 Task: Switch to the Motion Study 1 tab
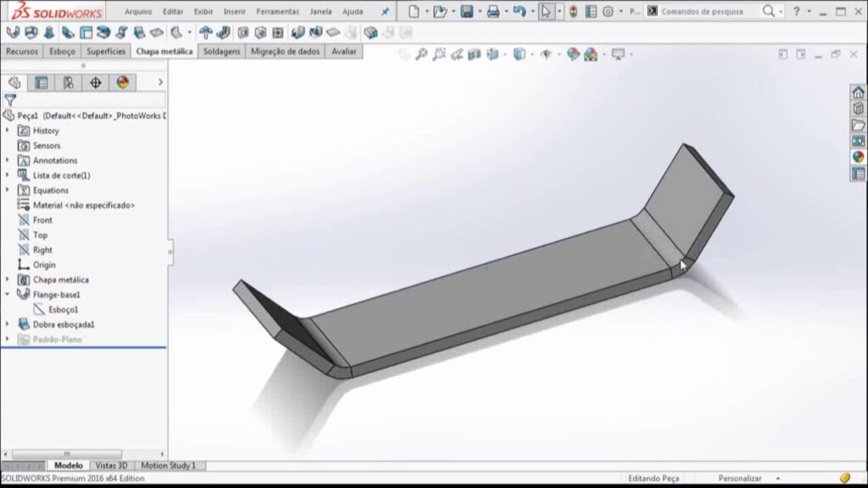pos(168,465)
